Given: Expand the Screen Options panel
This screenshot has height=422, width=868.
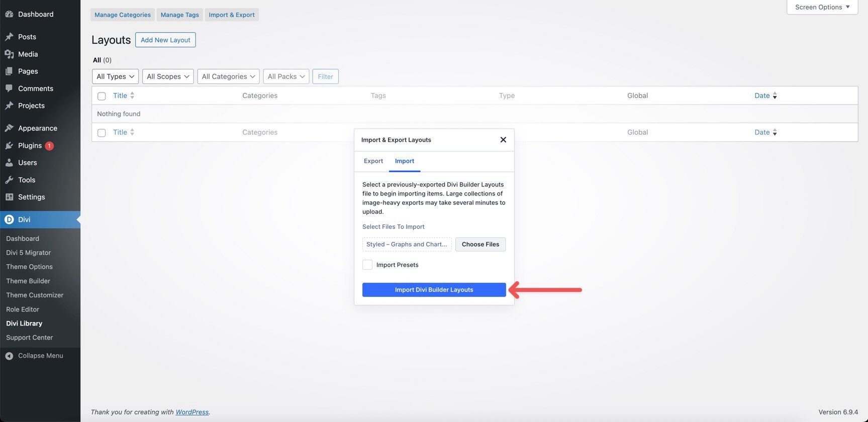Looking at the screenshot, I should [822, 7].
